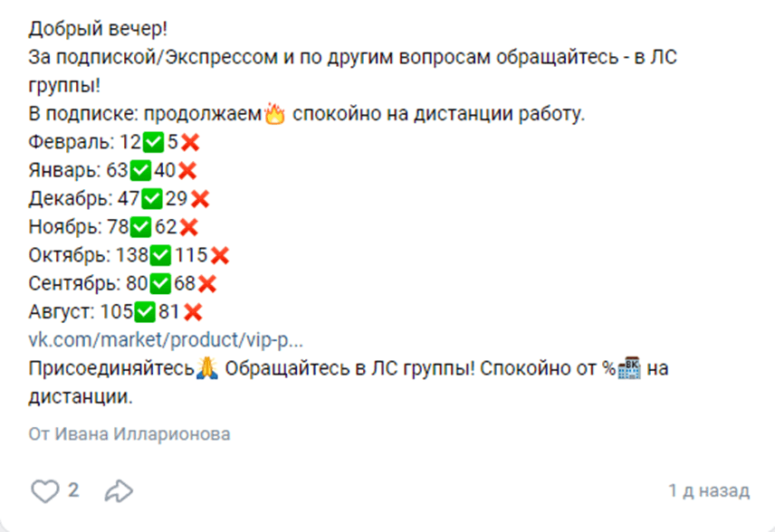Click the red cross on Сентябрь line
775x532 pixels.
click(207, 284)
